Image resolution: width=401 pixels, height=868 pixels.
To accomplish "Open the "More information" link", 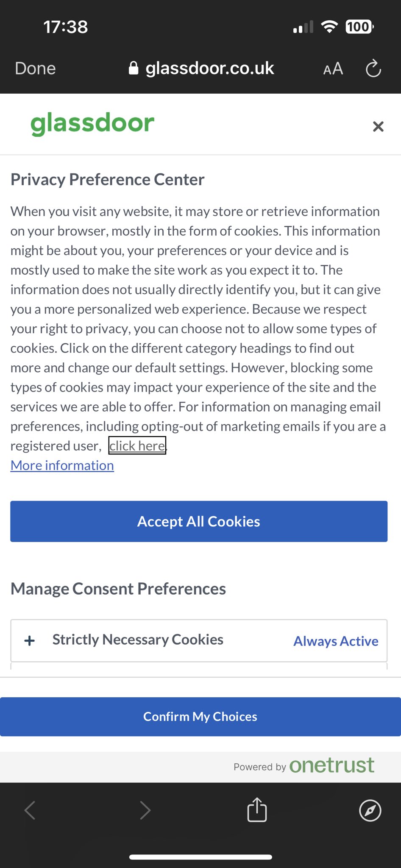I will (x=62, y=465).
